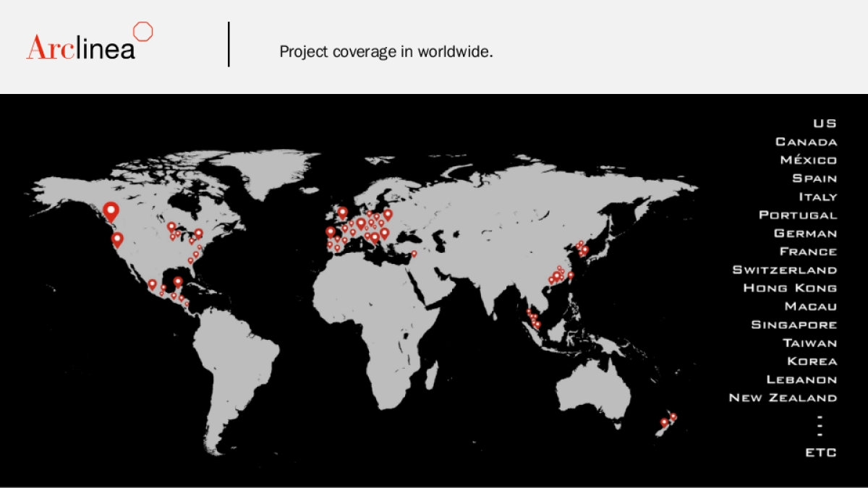This screenshot has width=868, height=488.
Task: Click the 'Project coverage in worldwide.' heading
Action: tap(386, 52)
